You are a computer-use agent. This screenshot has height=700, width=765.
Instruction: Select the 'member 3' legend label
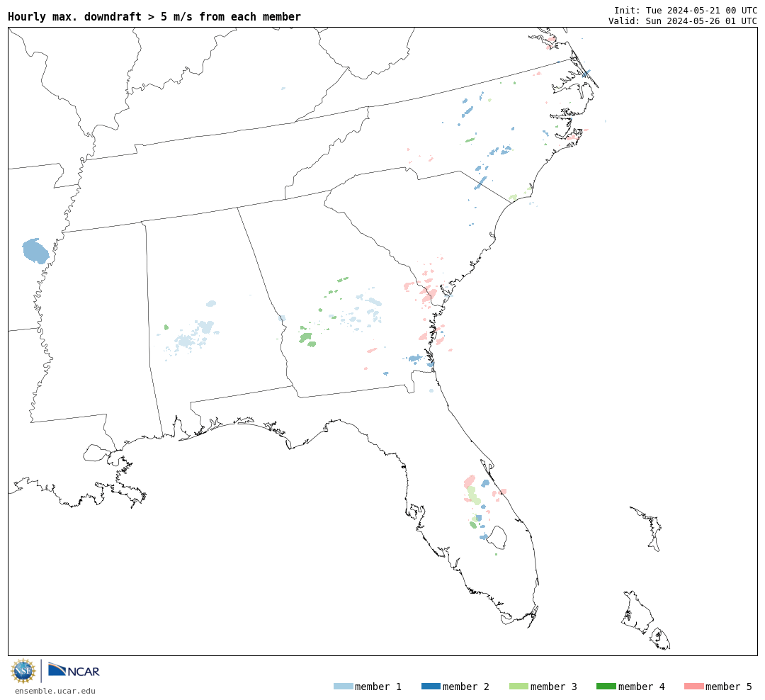(x=554, y=687)
